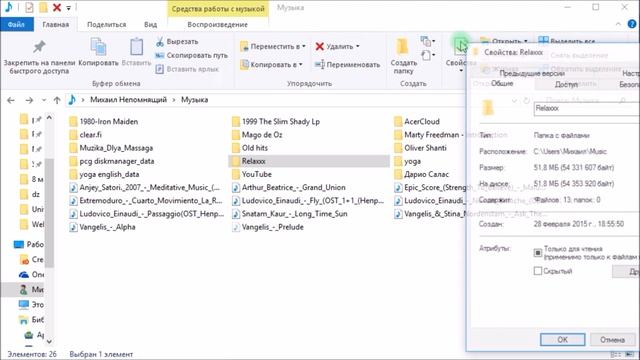Open recent locations dropdown chevron
Image resolution: width=640 pixels, height=360 pixels.
click(x=44, y=100)
